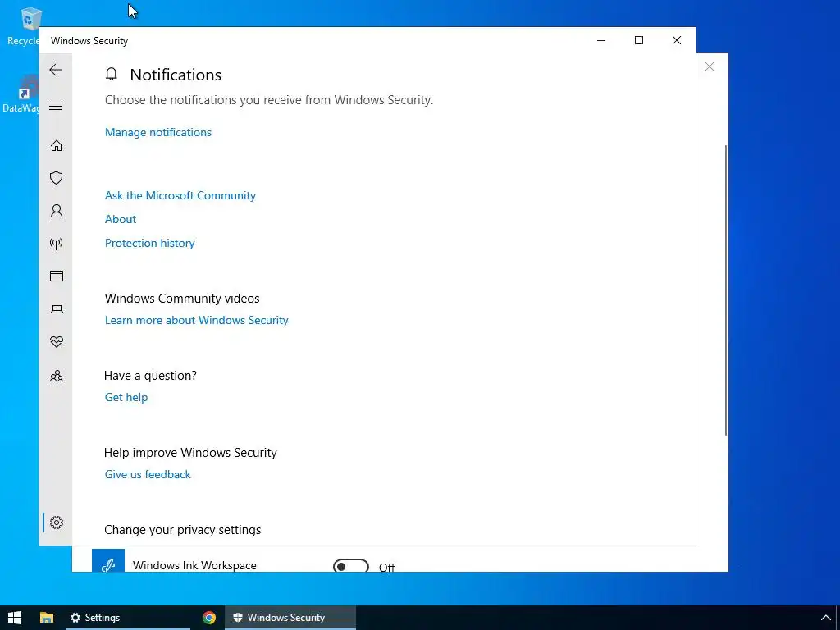Open Account protection person icon
This screenshot has width=840, height=630.
57,211
